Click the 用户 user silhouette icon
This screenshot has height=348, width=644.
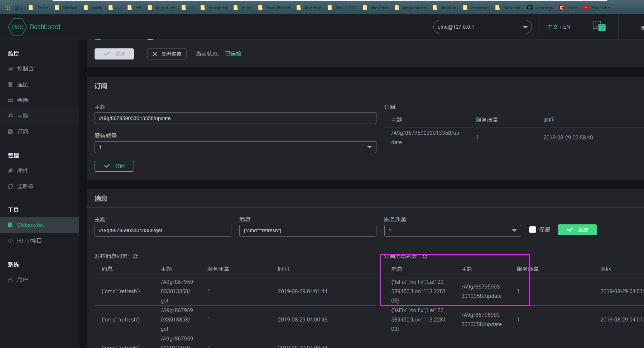coord(10,280)
